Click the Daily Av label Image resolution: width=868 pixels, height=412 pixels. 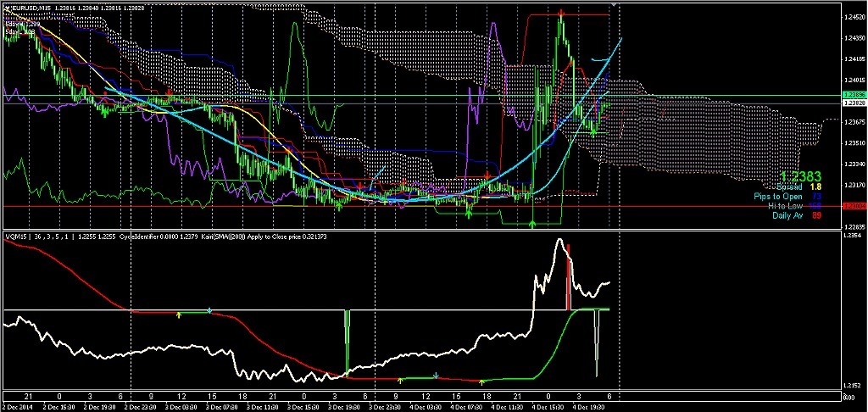pyautogui.click(x=787, y=215)
